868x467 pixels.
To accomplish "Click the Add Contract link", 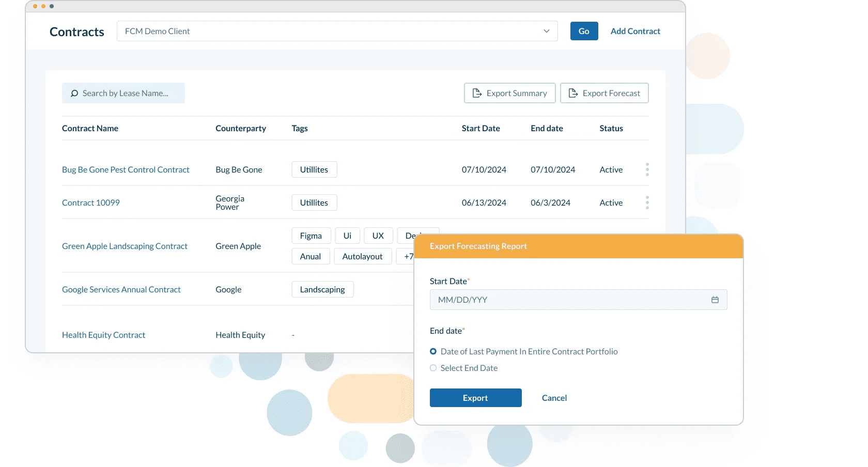I will pyautogui.click(x=635, y=31).
